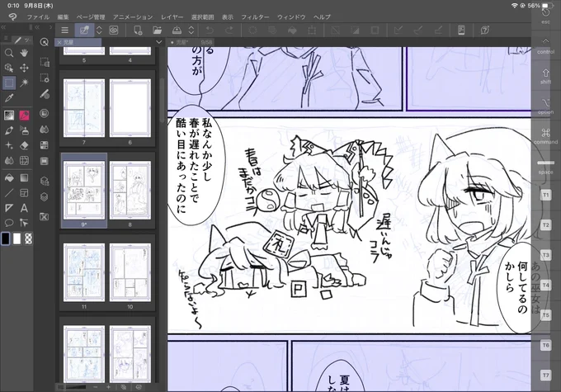The width and height of the screenshot is (561, 392).
Task: Open the ヘルプ menu
Action: (x=322, y=17)
